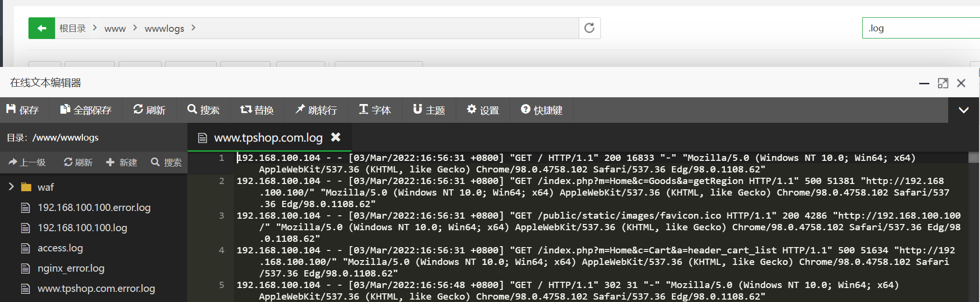Open the editor 设置 gear settings
This screenshot has width=980, height=302.
click(483, 110)
